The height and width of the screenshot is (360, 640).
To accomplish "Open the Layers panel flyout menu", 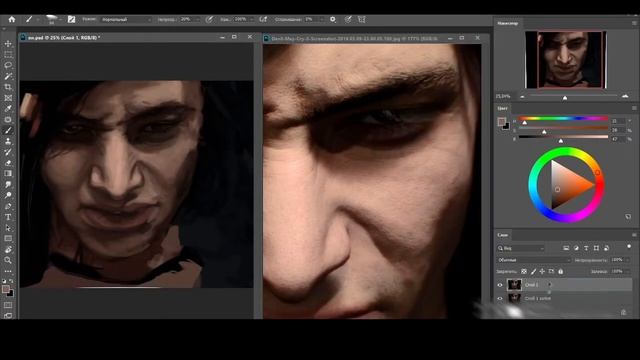I will (634, 235).
